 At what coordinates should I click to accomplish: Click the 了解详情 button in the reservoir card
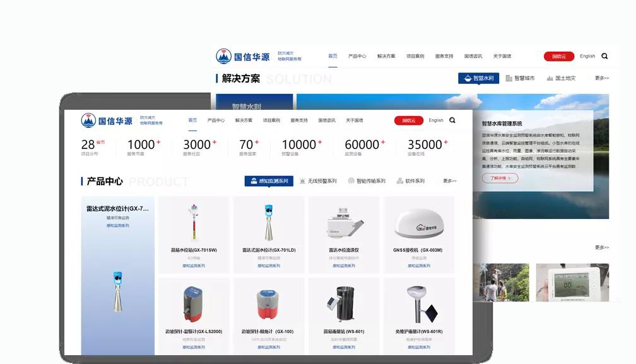point(500,178)
